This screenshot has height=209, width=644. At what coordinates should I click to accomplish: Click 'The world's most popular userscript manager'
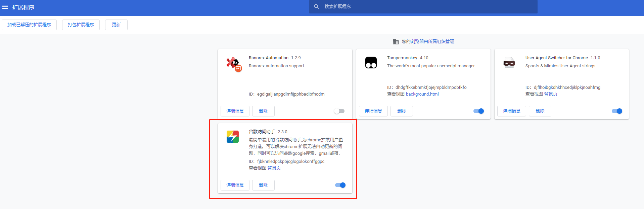431,66
